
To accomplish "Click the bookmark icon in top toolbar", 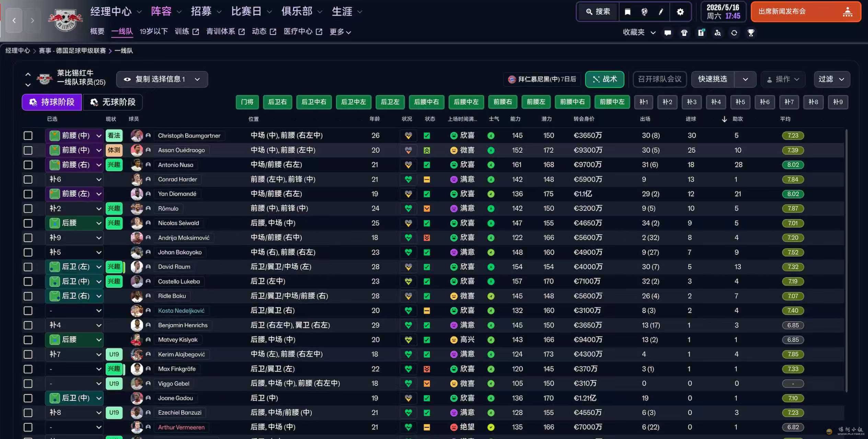I will coord(627,12).
